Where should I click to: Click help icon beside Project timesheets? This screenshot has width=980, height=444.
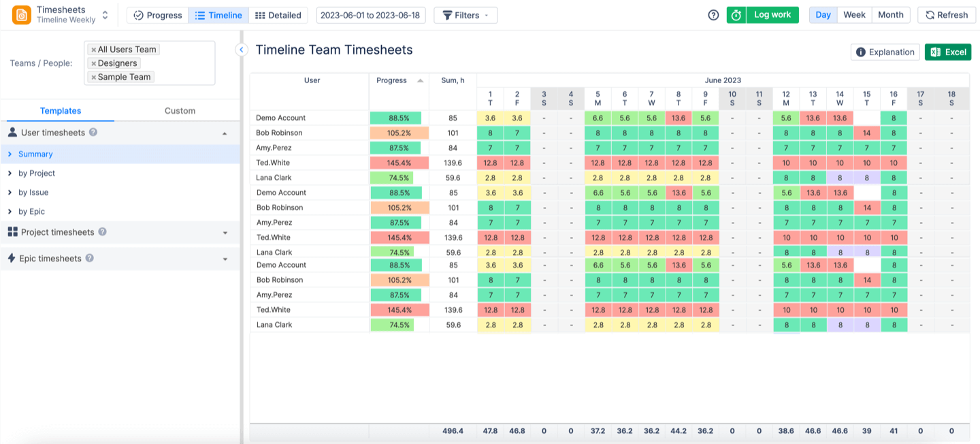click(102, 232)
